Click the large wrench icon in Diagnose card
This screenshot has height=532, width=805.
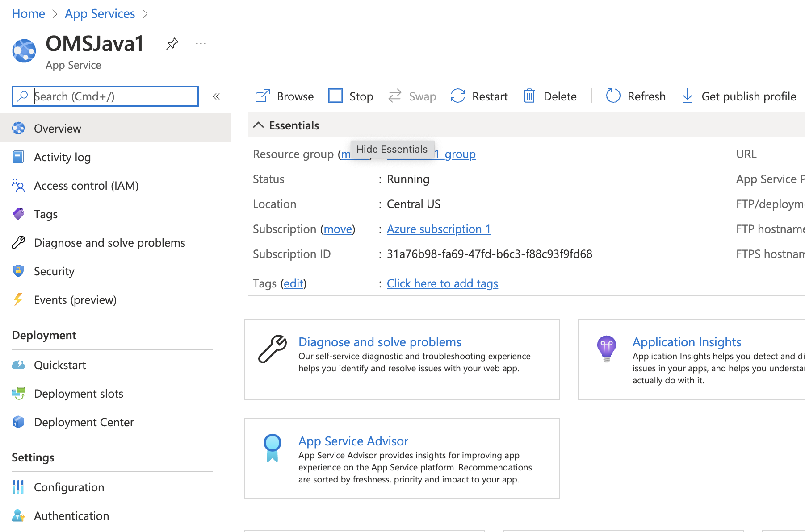click(x=273, y=349)
